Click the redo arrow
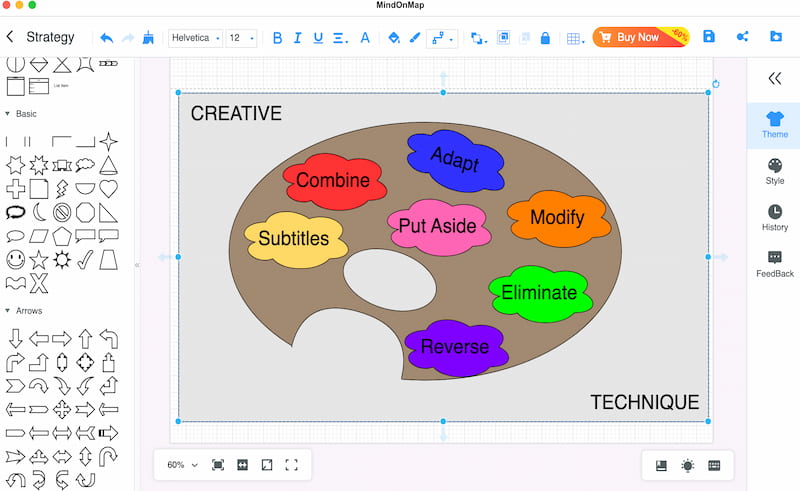The height and width of the screenshot is (491, 800). click(128, 38)
